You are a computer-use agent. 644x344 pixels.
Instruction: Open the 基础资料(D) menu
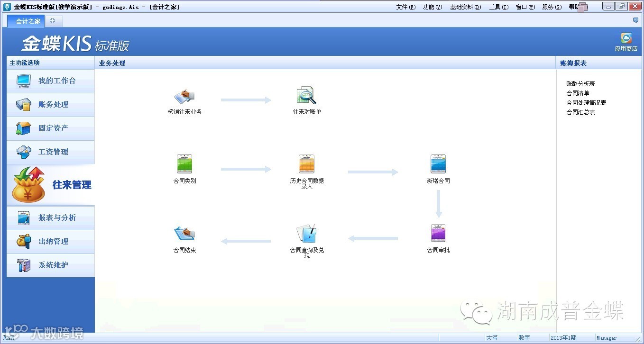465,7
